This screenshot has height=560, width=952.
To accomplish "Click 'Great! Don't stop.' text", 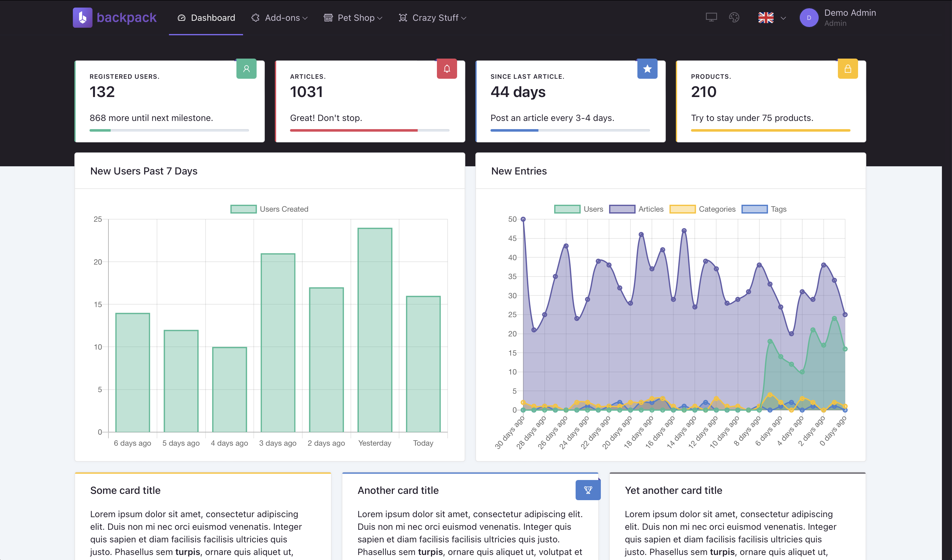I will (x=326, y=118).
